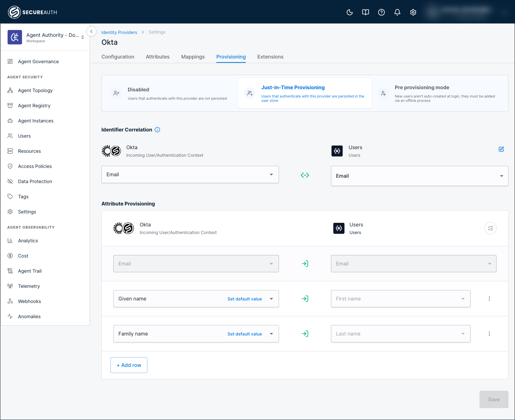Open Tags in the sidebar

(23, 196)
